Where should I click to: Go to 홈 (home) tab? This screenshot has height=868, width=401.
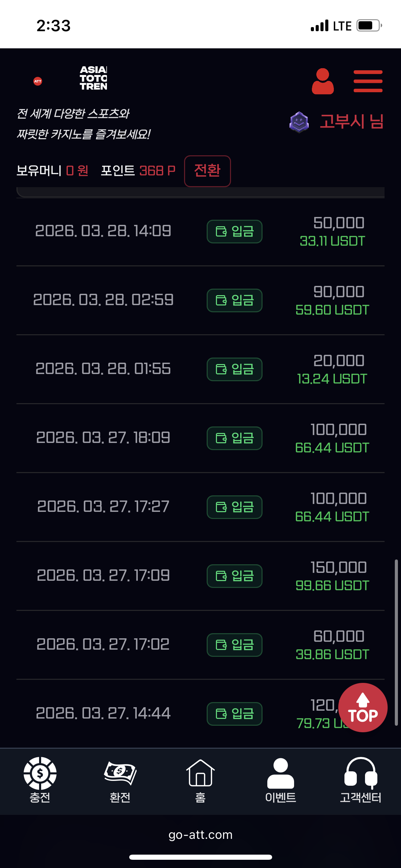(200, 780)
